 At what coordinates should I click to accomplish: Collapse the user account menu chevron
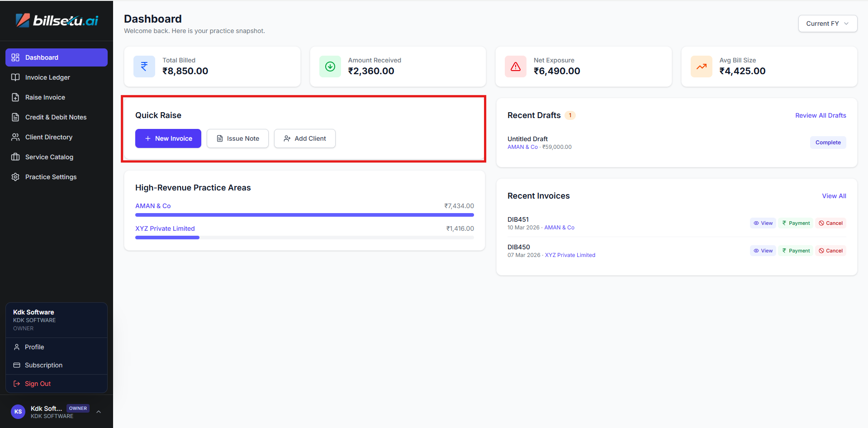click(99, 412)
